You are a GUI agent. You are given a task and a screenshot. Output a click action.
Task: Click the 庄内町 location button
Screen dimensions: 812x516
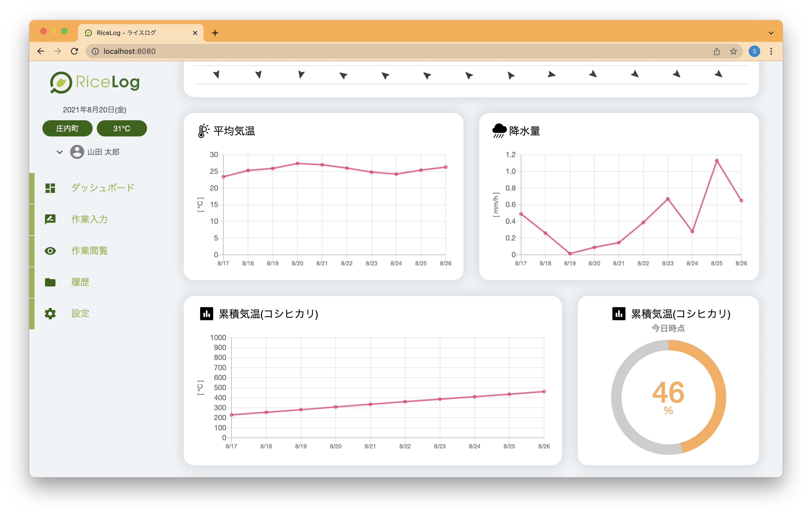67,128
